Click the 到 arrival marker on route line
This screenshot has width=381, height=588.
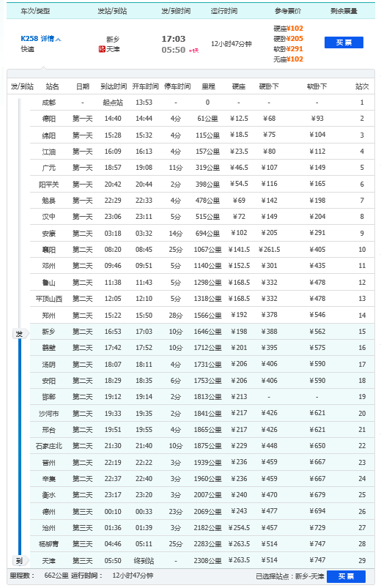tap(19, 561)
